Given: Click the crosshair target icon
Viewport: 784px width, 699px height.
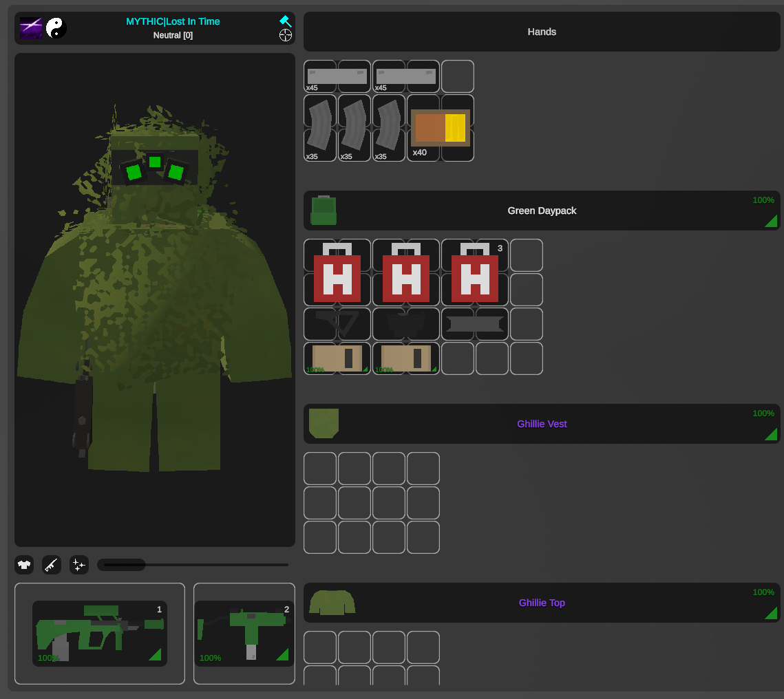Looking at the screenshot, I should (286, 36).
